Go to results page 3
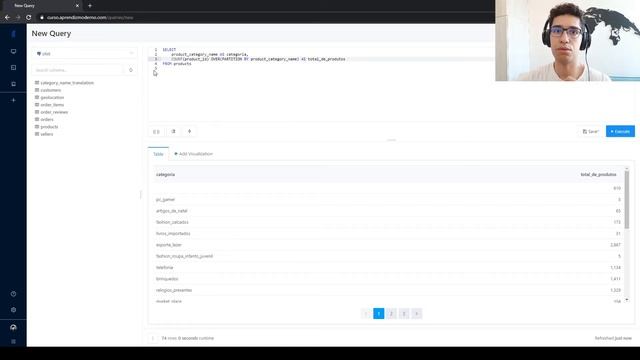Screen dimensions: 640x360 pos(404,313)
